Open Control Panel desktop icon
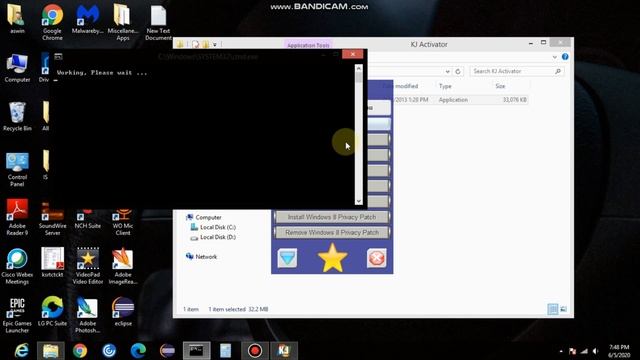The width and height of the screenshot is (640, 360). (x=17, y=169)
